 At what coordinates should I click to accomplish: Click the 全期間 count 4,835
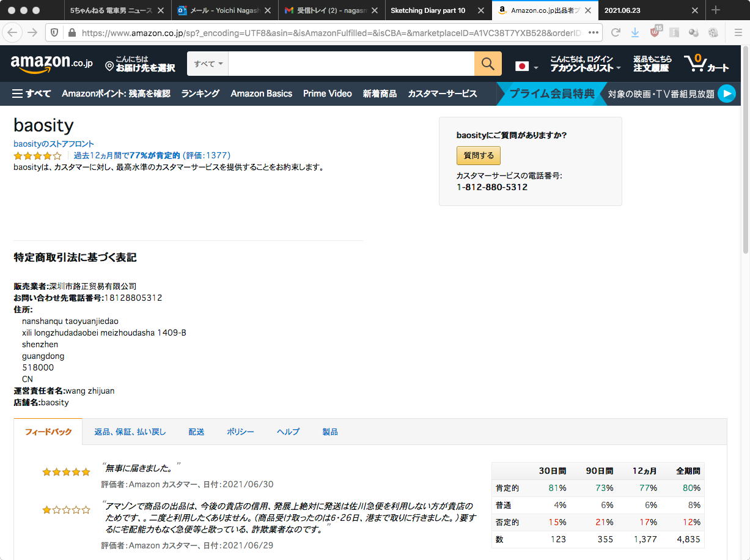pos(688,539)
